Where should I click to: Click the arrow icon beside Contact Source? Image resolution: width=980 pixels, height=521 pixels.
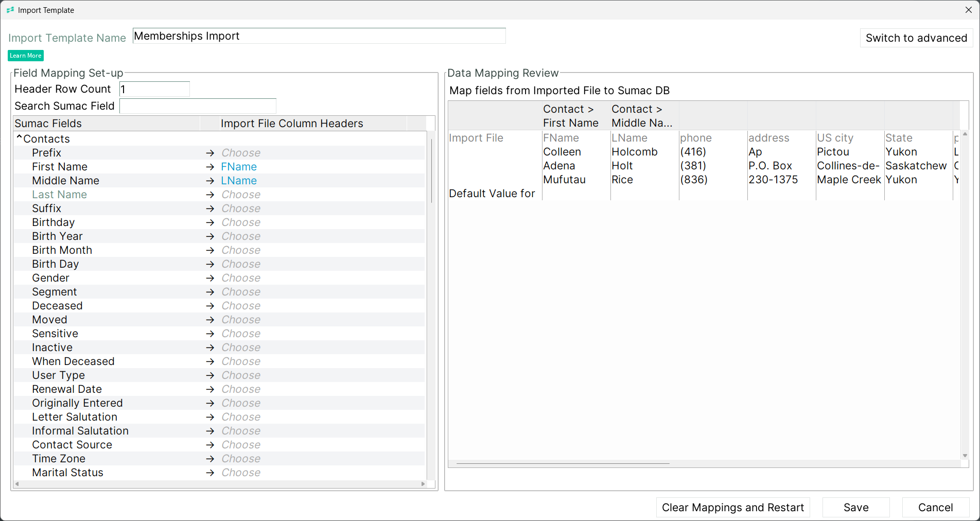210,445
